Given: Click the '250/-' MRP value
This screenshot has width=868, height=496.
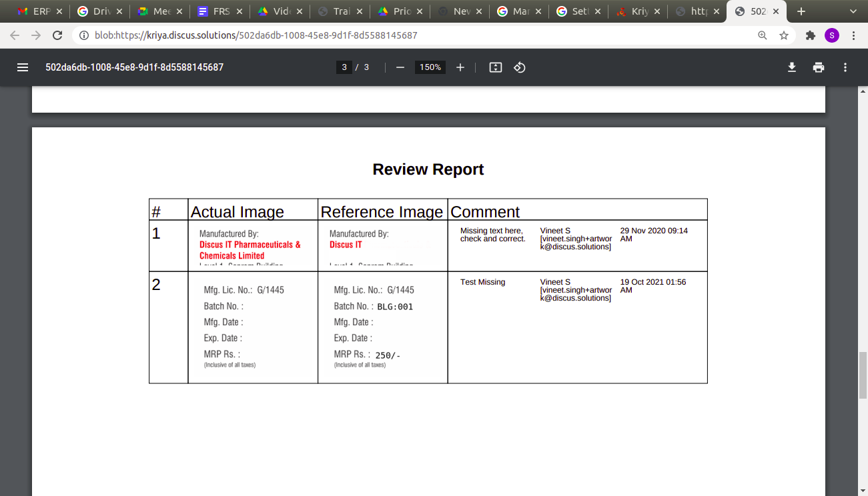Looking at the screenshot, I should tap(388, 356).
